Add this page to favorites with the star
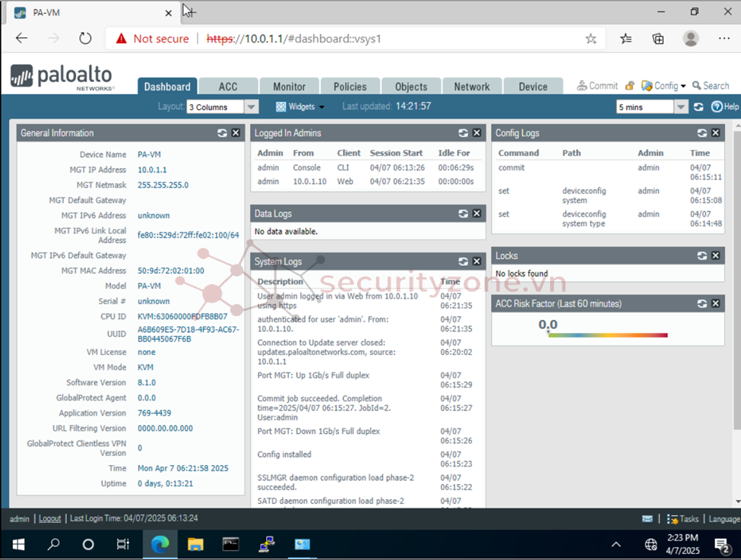The height and width of the screenshot is (560, 741). (x=591, y=39)
